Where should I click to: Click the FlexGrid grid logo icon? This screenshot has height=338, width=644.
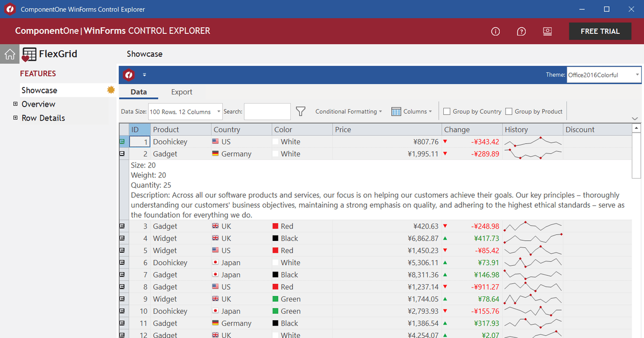tap(29, 54)
